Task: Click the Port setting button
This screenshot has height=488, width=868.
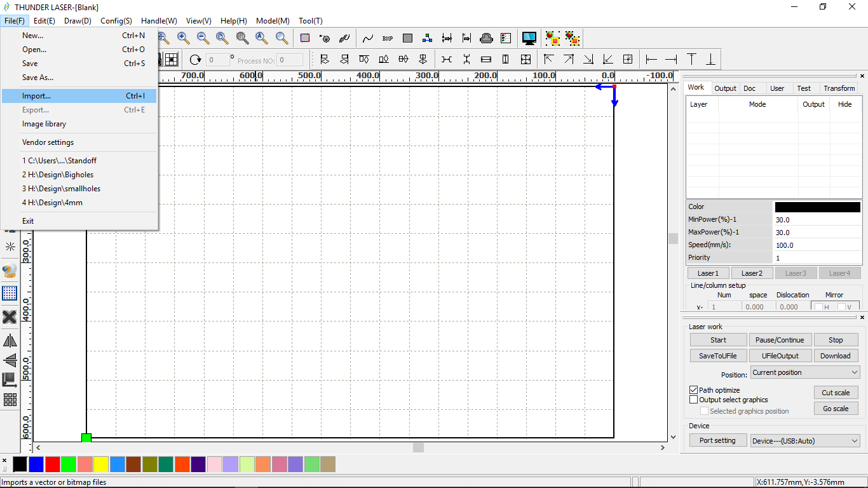Action: coord(717,440)
